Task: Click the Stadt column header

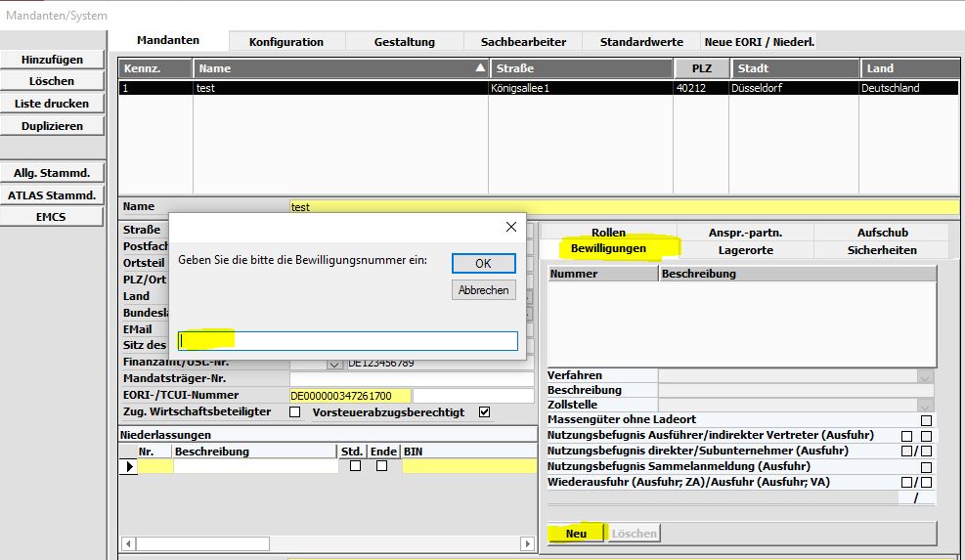Action: pyautogui.click(x=795, y=68)
